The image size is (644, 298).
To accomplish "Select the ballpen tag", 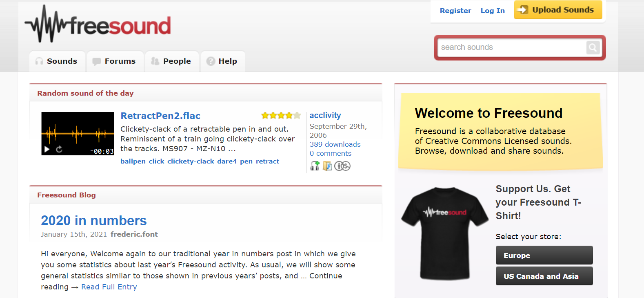I will pos(133,161).
